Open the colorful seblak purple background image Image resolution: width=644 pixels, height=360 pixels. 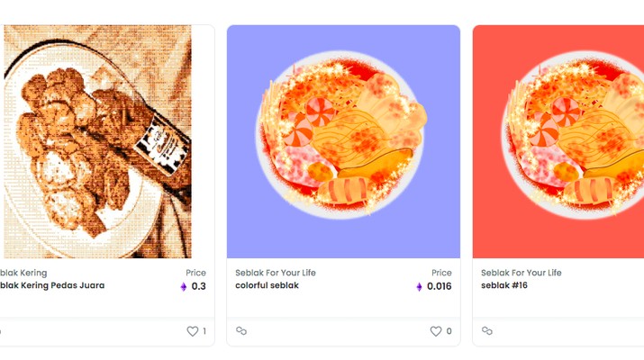pyautogui.click(x=343, y=141)
